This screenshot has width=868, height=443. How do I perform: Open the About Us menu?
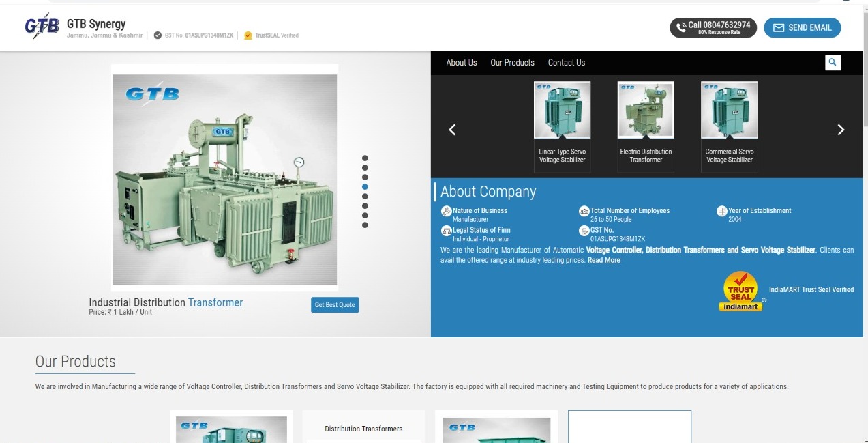[x=462, y=62]
